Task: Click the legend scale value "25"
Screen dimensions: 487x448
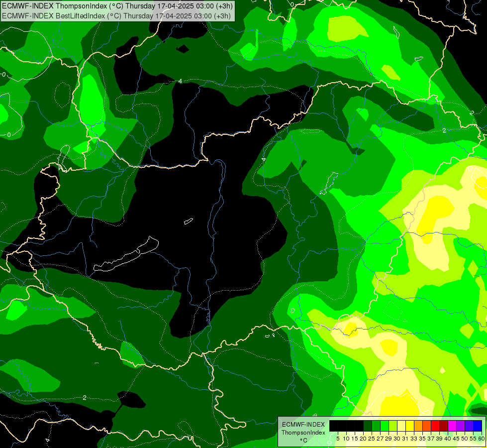Action: pyautogui.click(x=372, y=439)
